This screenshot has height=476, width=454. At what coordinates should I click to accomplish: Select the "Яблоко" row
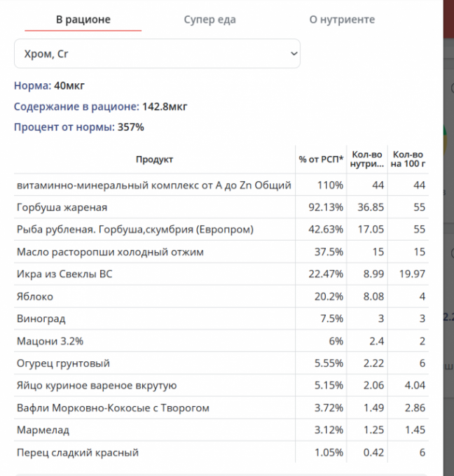point(34,297)
